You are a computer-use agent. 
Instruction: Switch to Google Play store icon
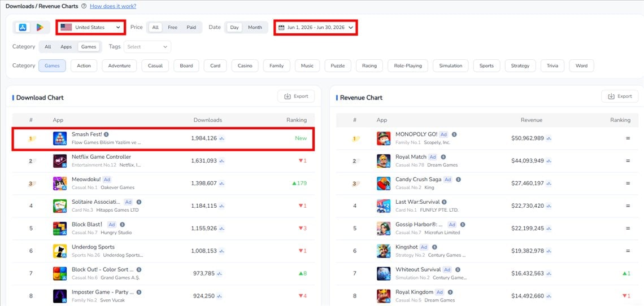click(40, 28)
